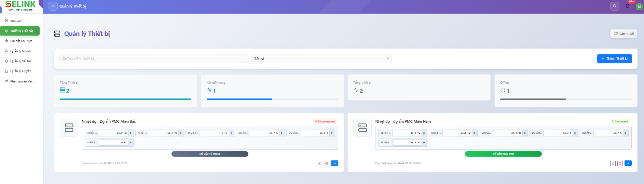Click the 'Kết nối mạng' progress bar

pos(272,99)
